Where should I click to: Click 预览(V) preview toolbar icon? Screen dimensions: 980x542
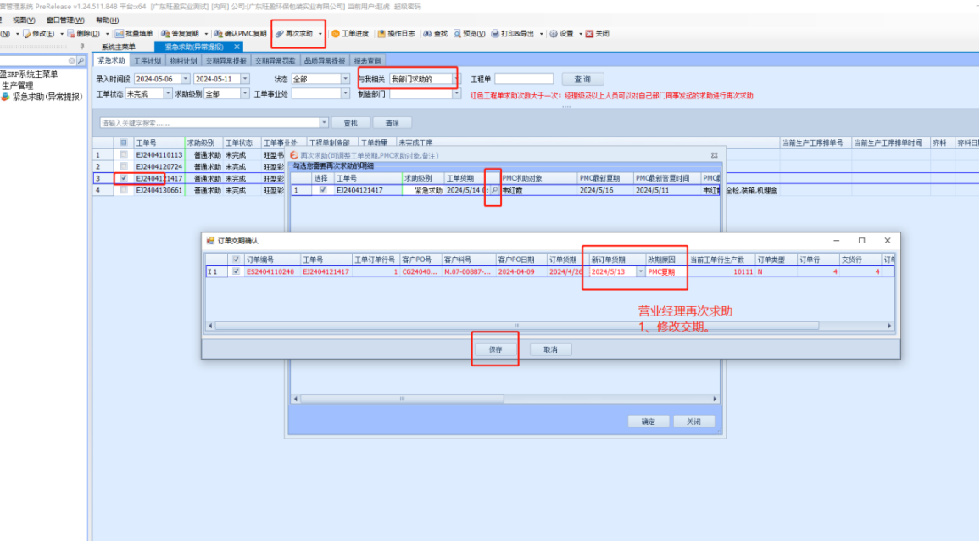coord(458,34)
